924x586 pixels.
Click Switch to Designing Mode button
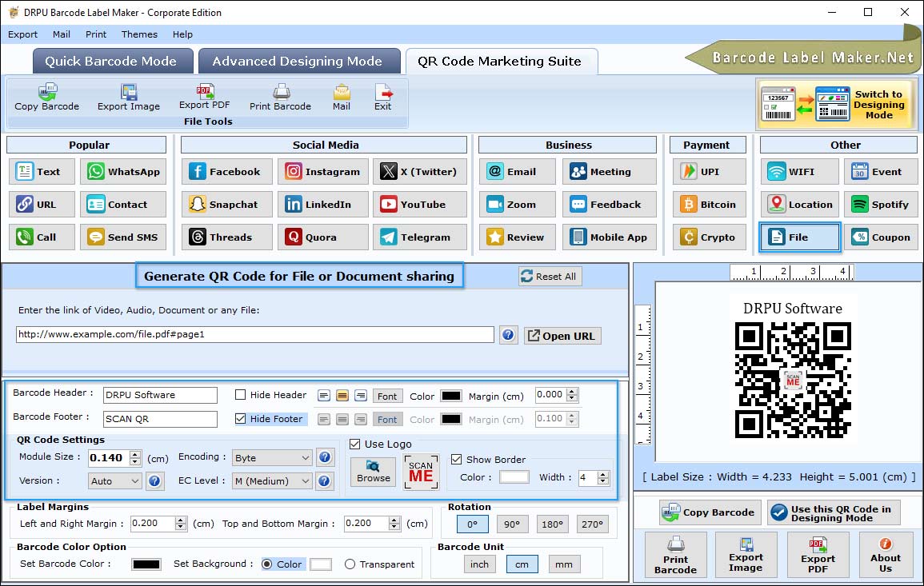(836, 104)
